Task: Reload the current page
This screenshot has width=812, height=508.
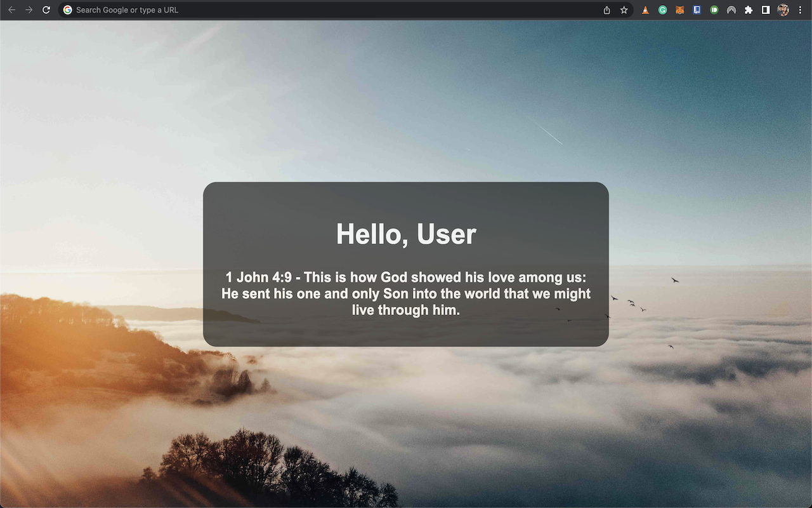Action: point(46,10)
